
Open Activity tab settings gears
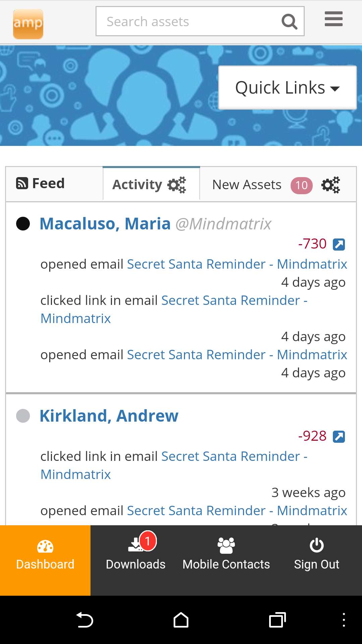(x=177, y=185)
